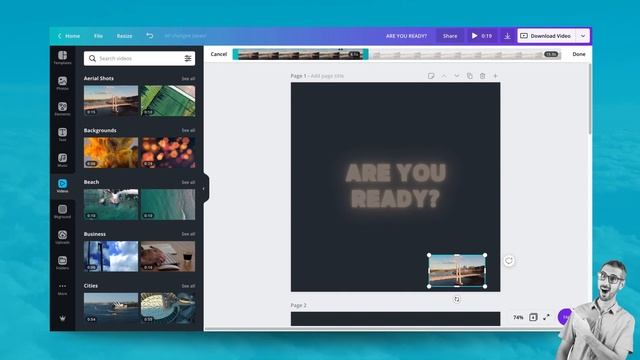Add a new page with plus icon
Screen dimensions: 640x360
tap(496, 76)
